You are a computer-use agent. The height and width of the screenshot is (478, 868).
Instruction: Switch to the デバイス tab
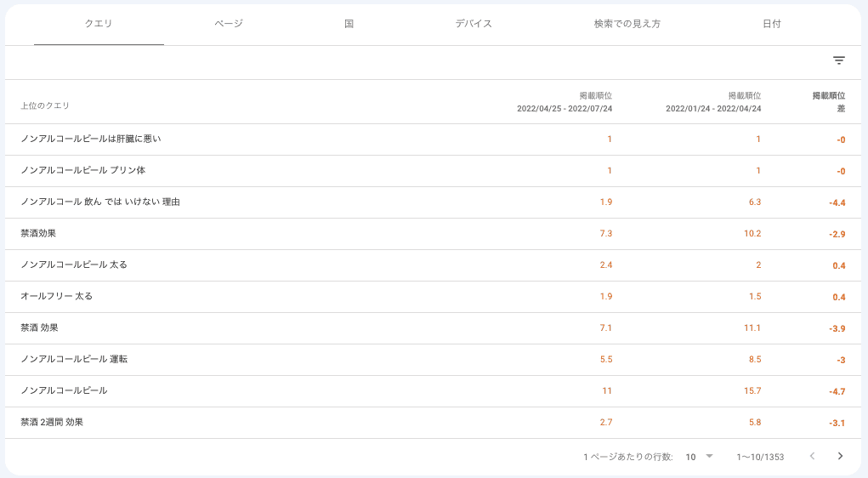point(474,24)
